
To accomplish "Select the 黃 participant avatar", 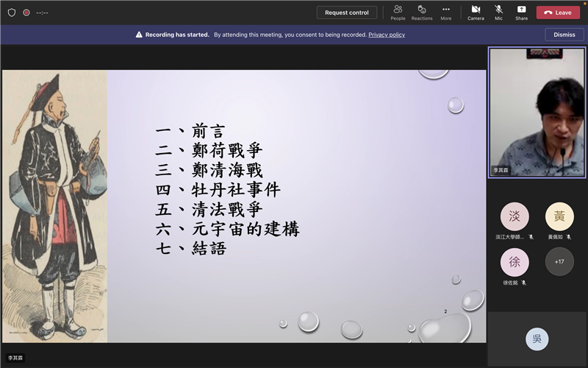I will pyautogui.click(x=559, y=216).
